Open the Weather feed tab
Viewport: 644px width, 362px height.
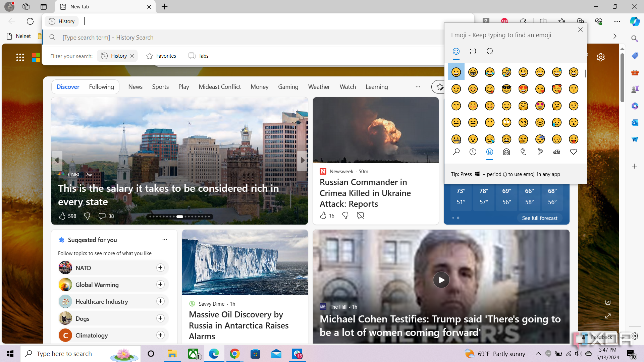click(319, 87)
